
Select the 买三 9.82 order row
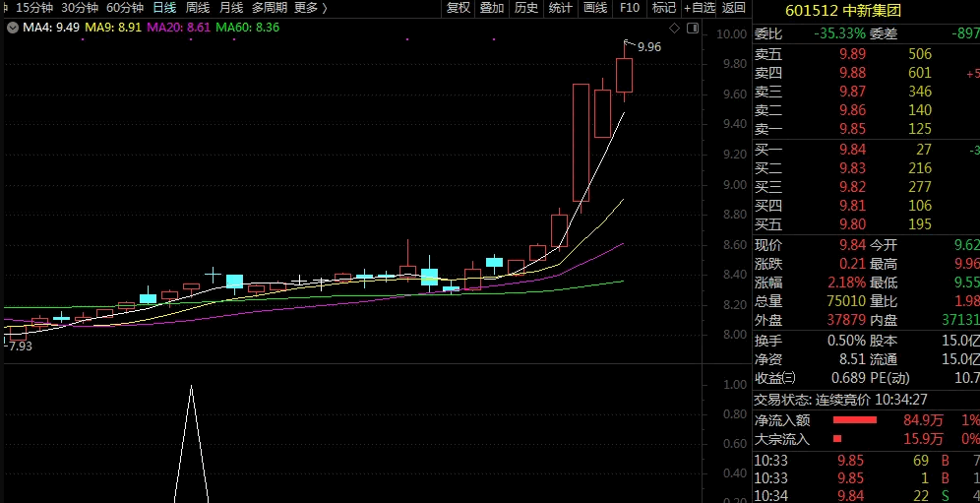point(866,186)
